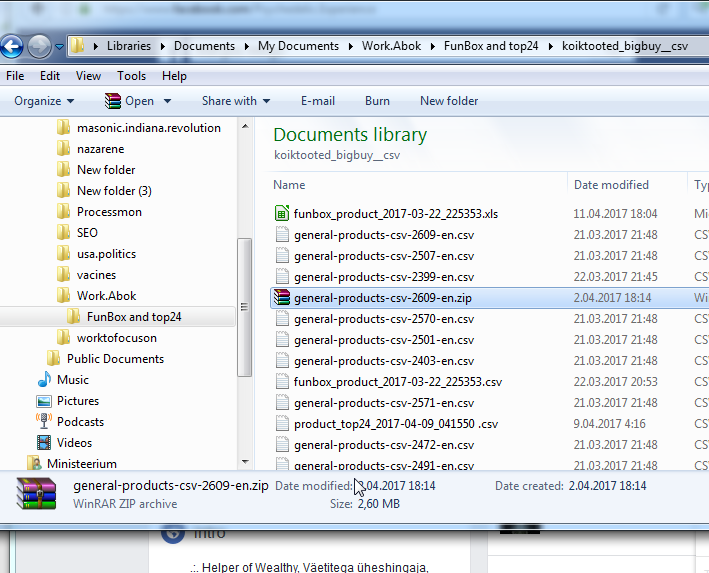This screenshot has width=709, height=573.
Task: Click the Music library icon
Action: [x=44, y=379]
